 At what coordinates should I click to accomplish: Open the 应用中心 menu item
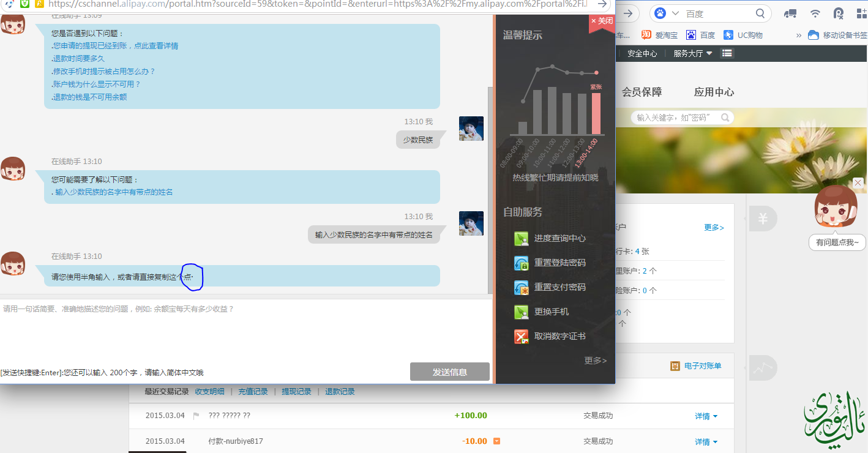pyautogui.click(x=714, y=92)
